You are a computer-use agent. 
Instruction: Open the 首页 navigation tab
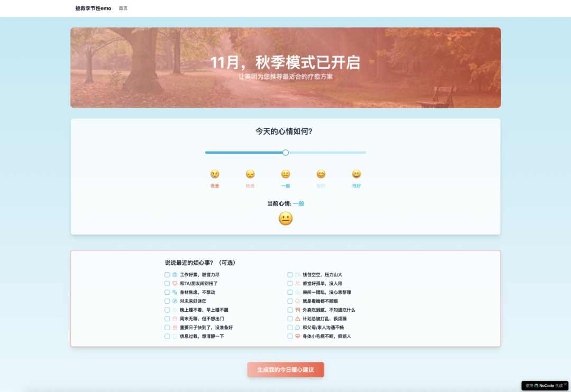123,8
